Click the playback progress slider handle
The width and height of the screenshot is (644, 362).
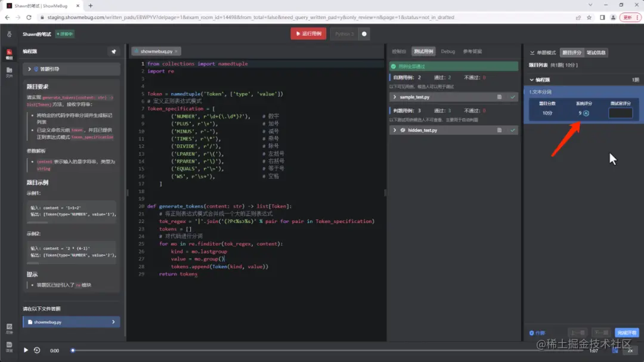point(73,351)
